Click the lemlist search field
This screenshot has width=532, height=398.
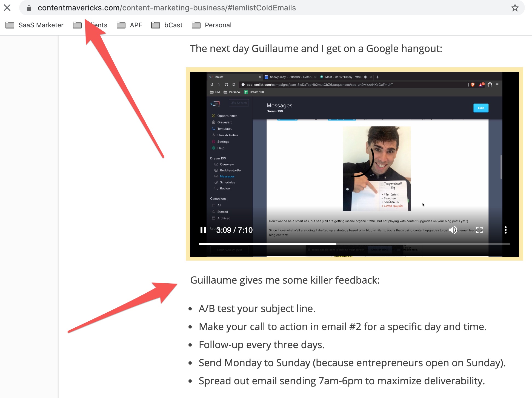pyautogui.click(x=239, y=103)
